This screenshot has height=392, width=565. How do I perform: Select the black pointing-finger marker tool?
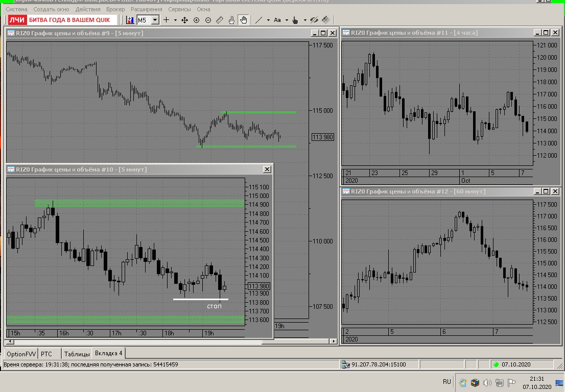[x=295, y=20]
